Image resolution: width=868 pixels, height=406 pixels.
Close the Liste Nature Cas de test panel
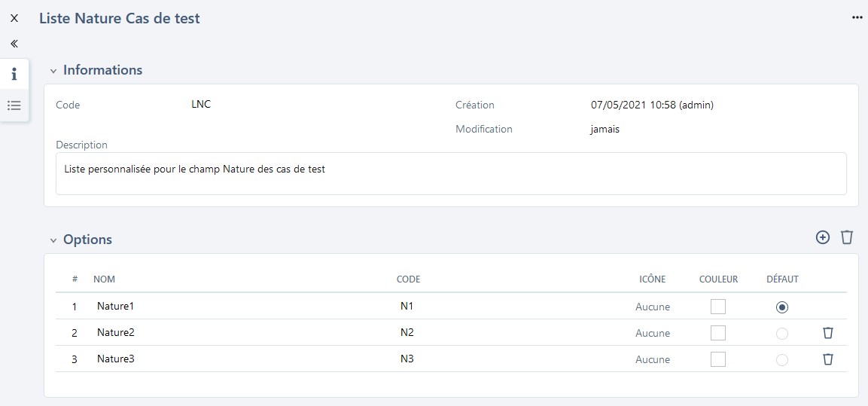(14, 18)
